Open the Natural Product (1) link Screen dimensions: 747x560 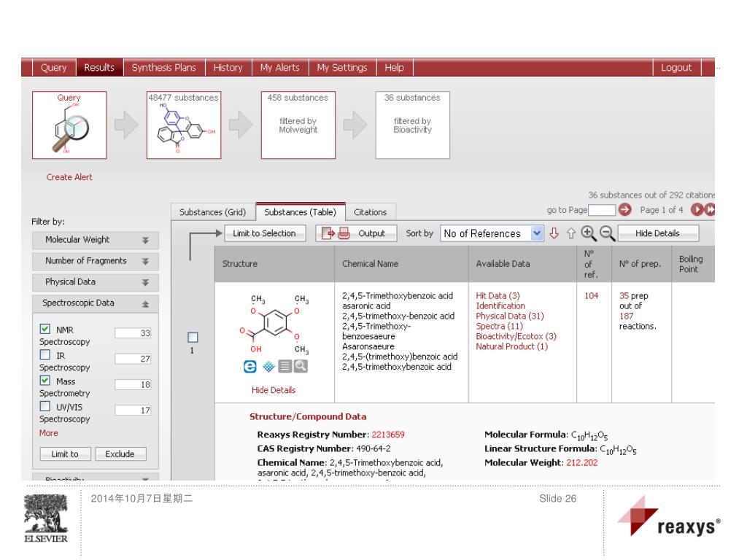pos(511,346)
